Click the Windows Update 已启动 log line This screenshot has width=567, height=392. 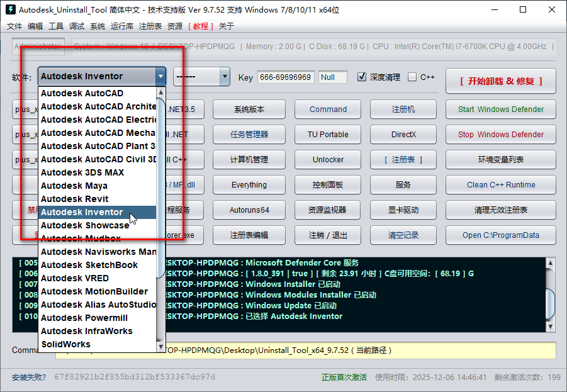click(x=291, y=306)
